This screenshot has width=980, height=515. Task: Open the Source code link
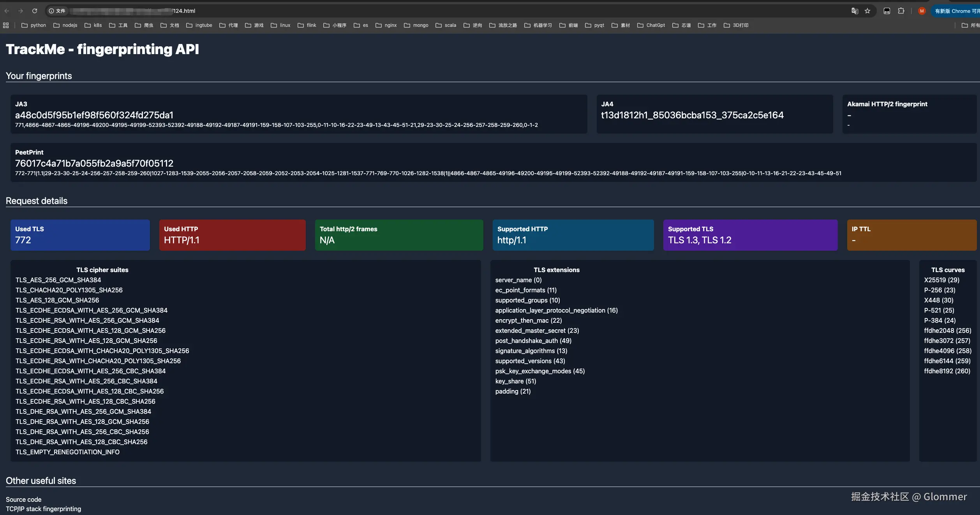[x=23, y=499]
